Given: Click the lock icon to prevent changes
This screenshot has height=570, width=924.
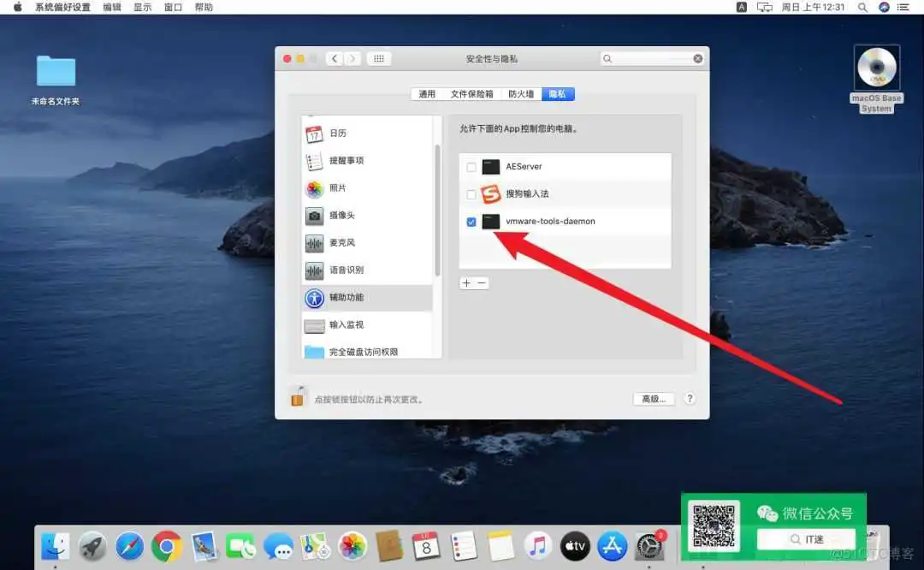Looking at the screenshot, I should pyautogui.click(x=297, y=398).
